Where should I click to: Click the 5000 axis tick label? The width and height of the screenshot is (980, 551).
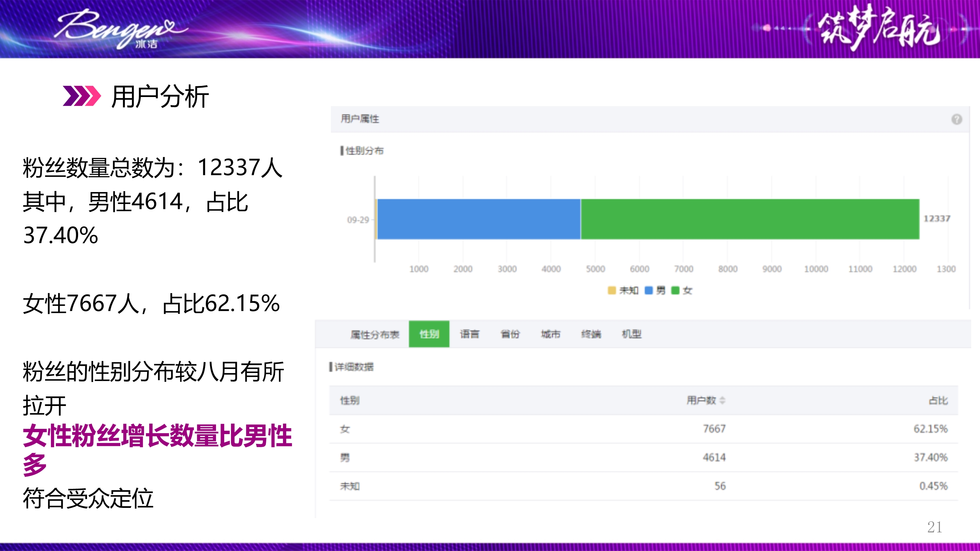(596, 269)
